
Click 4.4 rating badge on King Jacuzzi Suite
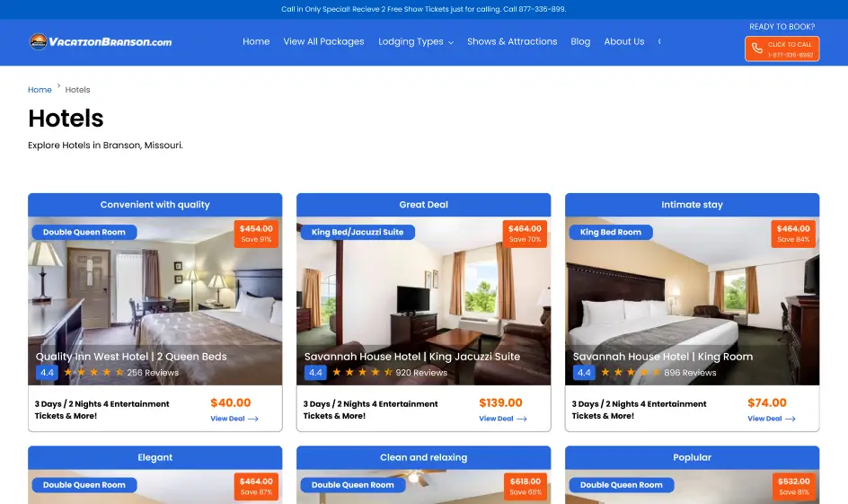[x=315, y=373]
